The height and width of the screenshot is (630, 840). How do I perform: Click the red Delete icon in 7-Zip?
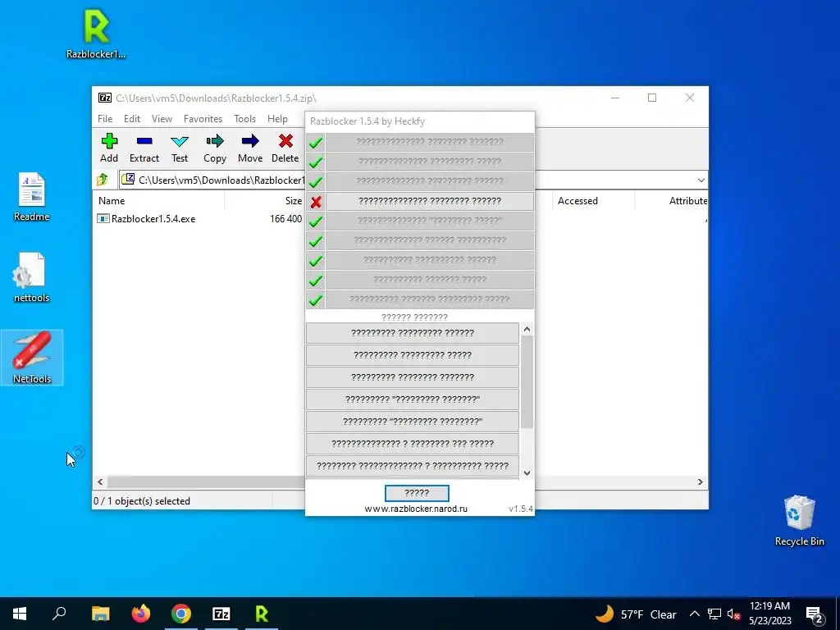click(285, 141)
